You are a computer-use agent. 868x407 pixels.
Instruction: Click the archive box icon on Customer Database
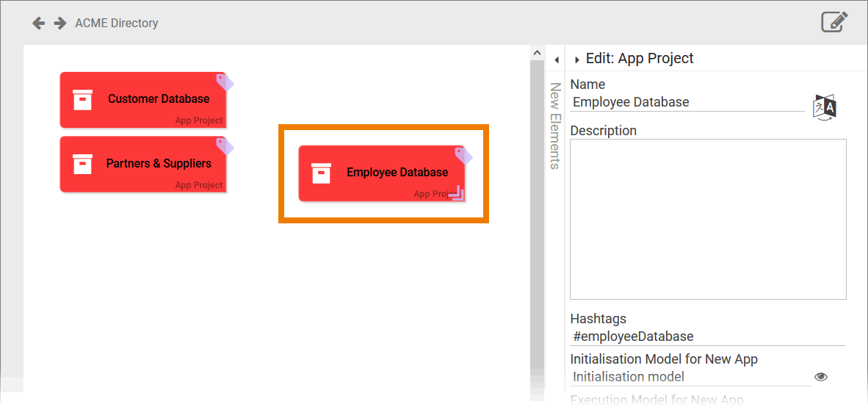(x=83, y=100)
